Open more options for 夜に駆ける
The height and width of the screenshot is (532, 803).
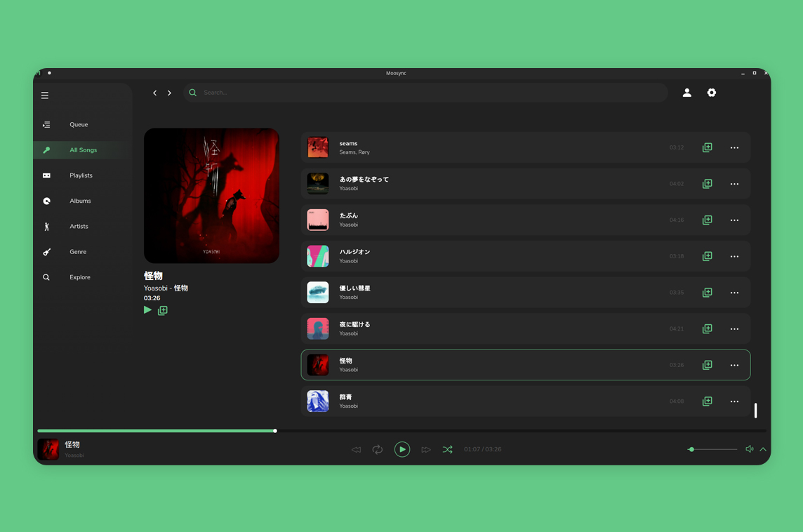pos(734,329)
